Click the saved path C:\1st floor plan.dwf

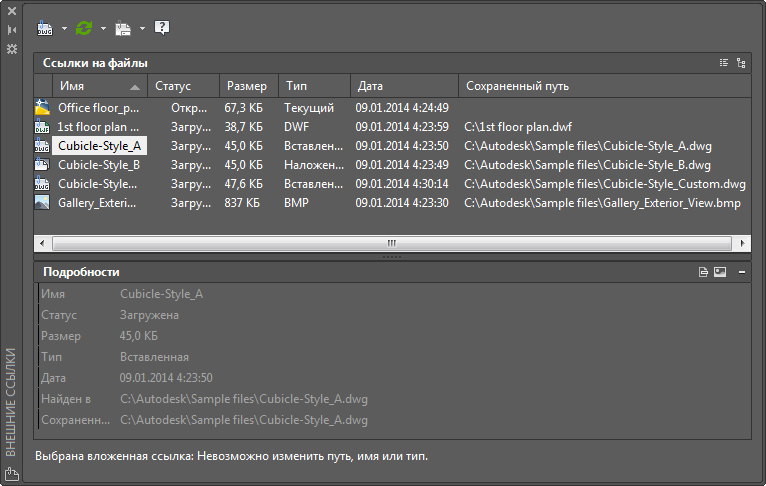(x=518, y=127)
